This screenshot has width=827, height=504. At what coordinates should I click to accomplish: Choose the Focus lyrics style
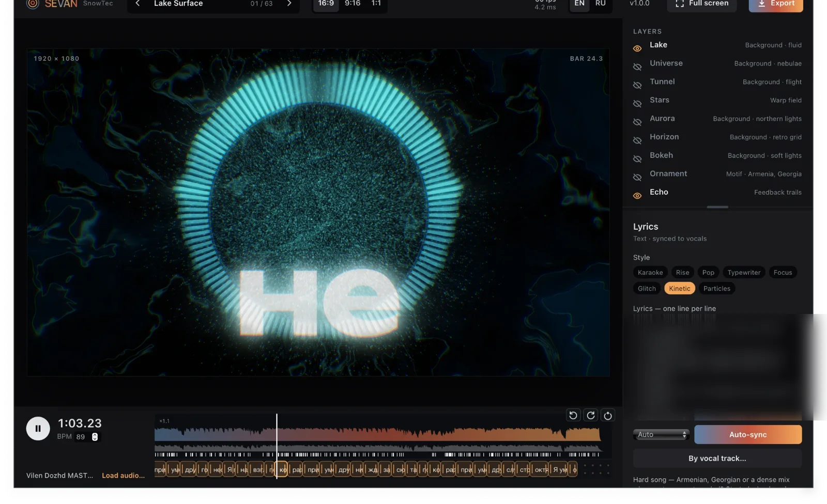(x=783, y=273)
